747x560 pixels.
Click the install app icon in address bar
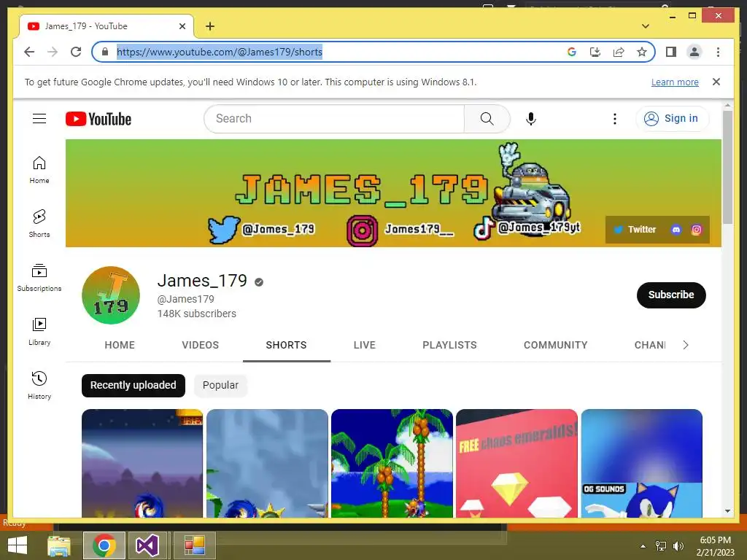tap(595, 52)
